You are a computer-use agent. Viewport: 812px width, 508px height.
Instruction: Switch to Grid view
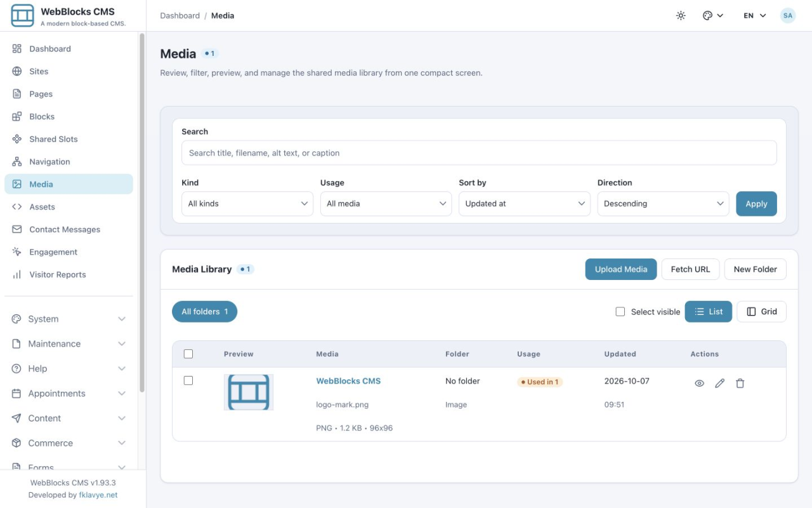(762, 312)
